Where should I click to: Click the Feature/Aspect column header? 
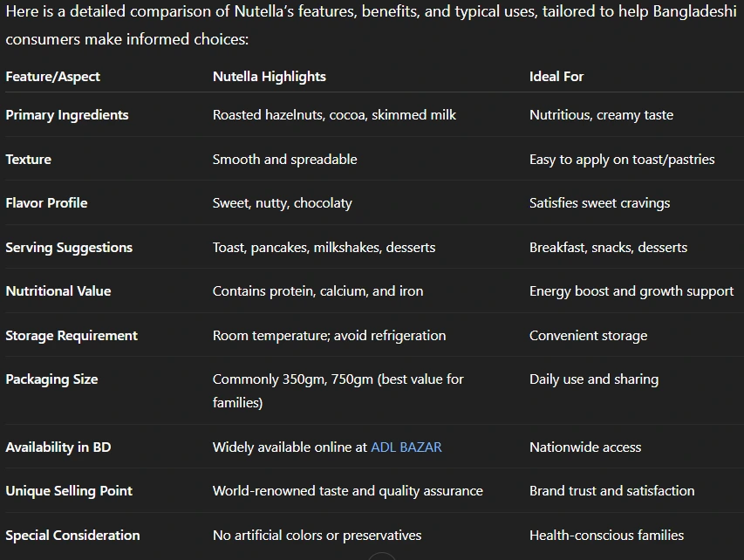pos(52,76)
